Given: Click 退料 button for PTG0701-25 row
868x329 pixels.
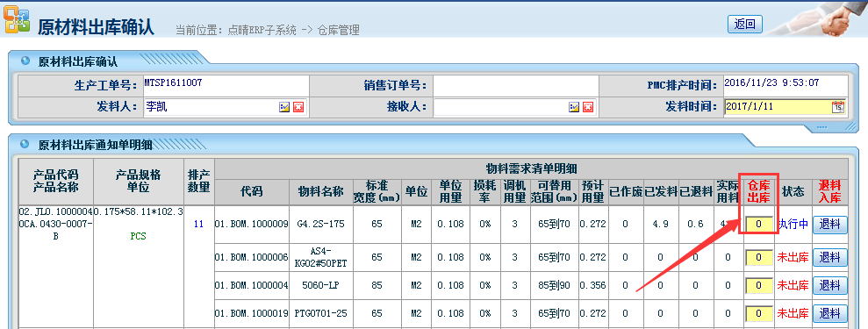Looking at the screenshot, I should point(829,313).
